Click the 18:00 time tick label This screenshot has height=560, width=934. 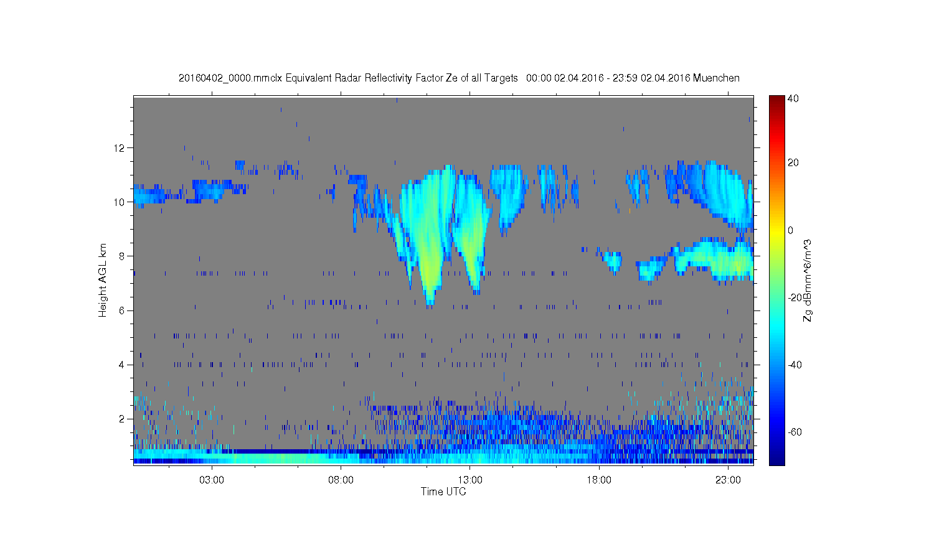coord(599,480)
